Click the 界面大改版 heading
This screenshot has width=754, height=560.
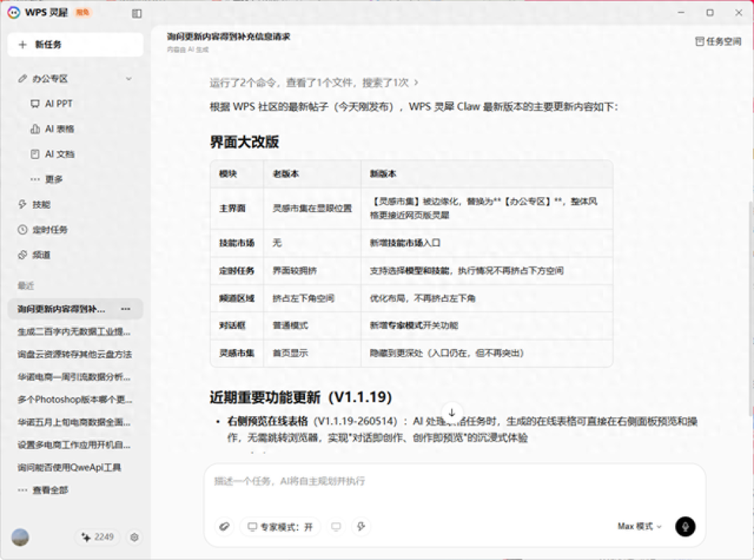click(x=244, y=142)
